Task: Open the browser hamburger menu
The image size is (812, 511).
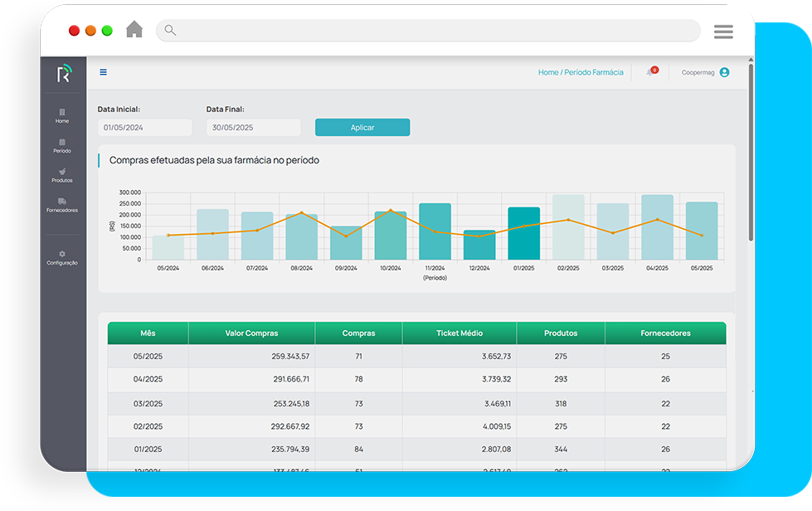Action: pyautogui.click(x=723, y=32)
